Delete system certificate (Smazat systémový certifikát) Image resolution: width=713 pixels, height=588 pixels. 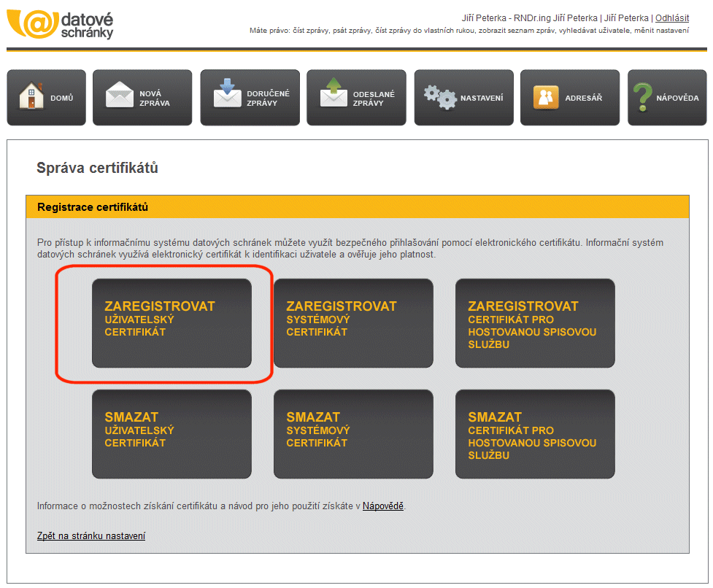tap(353, 434)
